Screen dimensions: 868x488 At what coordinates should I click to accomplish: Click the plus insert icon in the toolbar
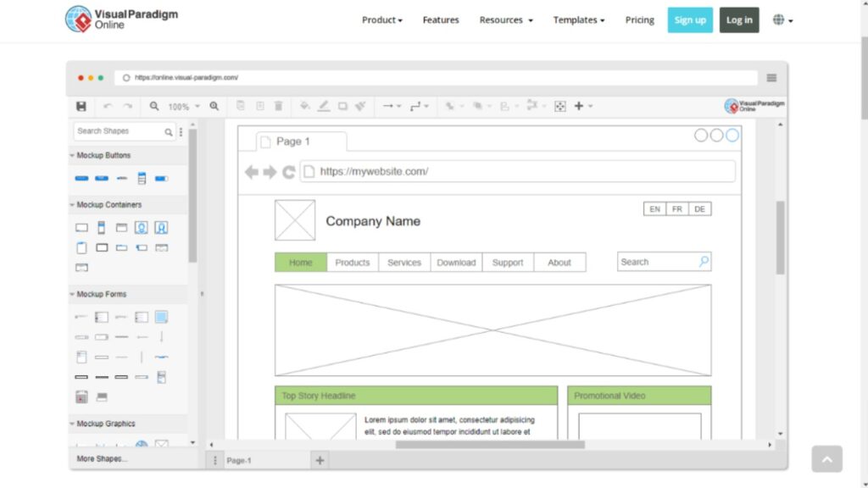coord(579,107)
